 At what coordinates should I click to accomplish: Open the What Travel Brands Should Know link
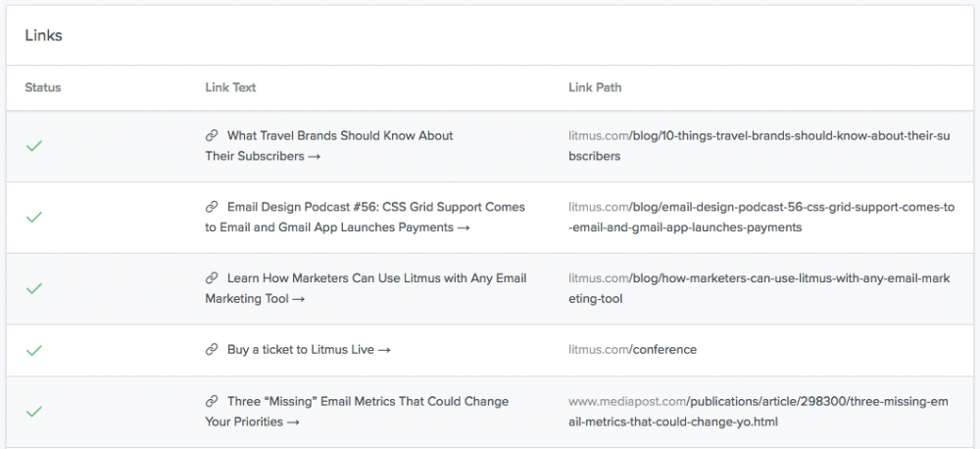339,136
